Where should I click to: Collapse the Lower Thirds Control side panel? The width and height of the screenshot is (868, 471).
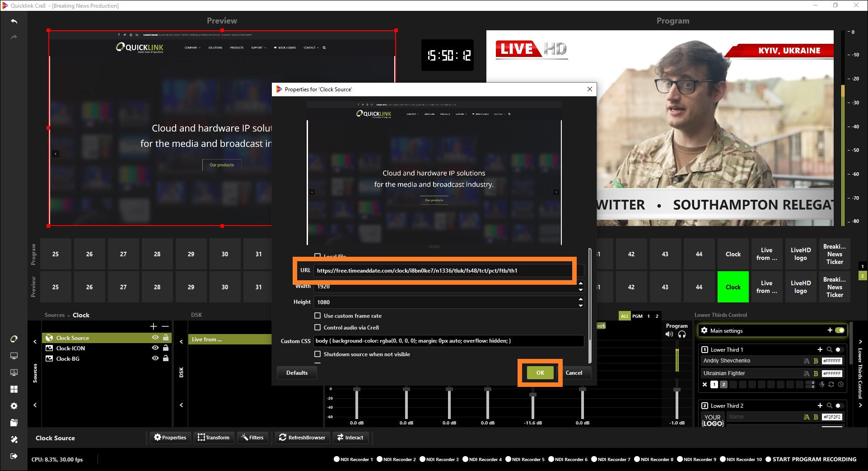(860, 342)
